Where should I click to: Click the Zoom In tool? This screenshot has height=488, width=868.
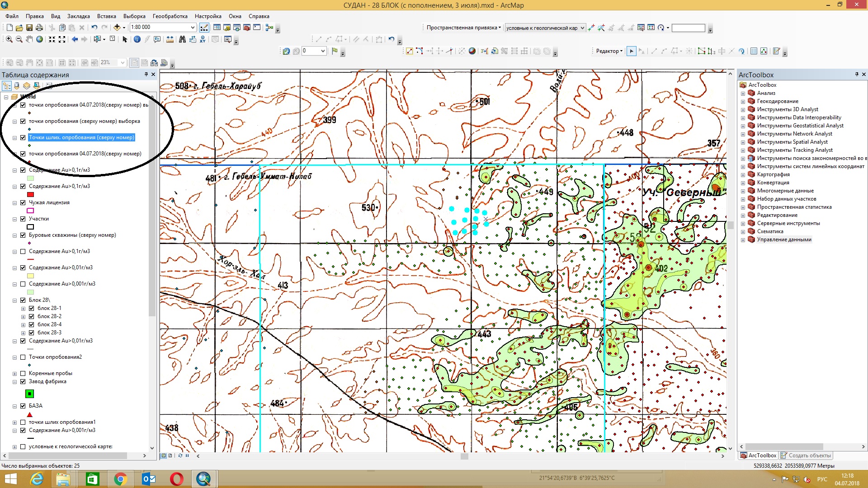(x=9, y=39)
